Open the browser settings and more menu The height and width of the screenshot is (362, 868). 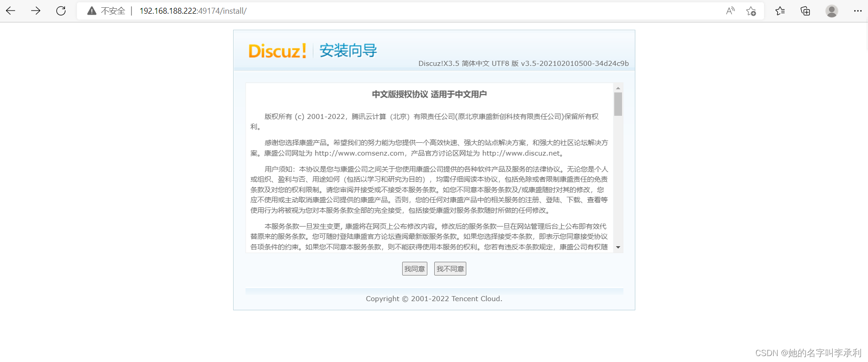[x=857, y=11]
